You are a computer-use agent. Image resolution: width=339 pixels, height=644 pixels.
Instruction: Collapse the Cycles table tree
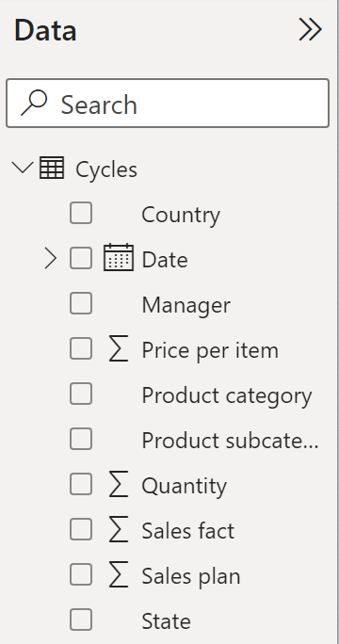(x=23, y=168)
